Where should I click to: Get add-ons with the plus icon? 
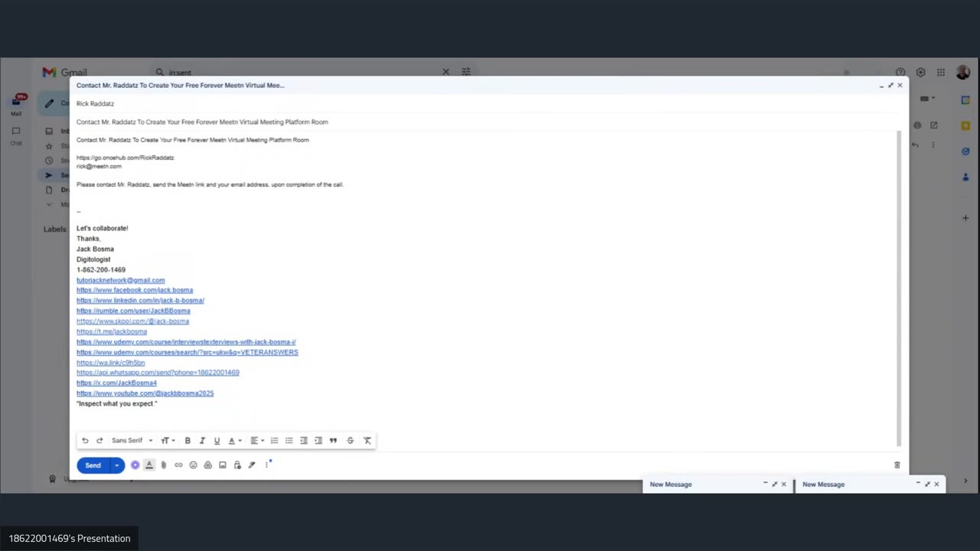click(965, 218)
